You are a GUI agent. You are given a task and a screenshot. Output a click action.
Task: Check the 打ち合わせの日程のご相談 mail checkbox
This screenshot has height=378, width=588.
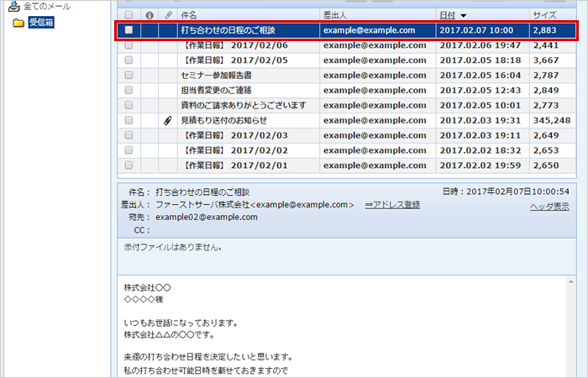coord(129,29)
